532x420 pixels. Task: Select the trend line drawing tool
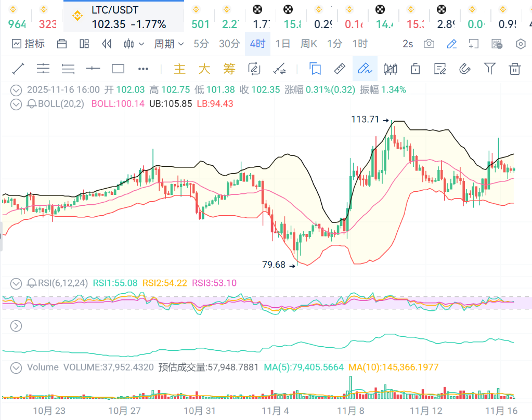pos(18,68)
